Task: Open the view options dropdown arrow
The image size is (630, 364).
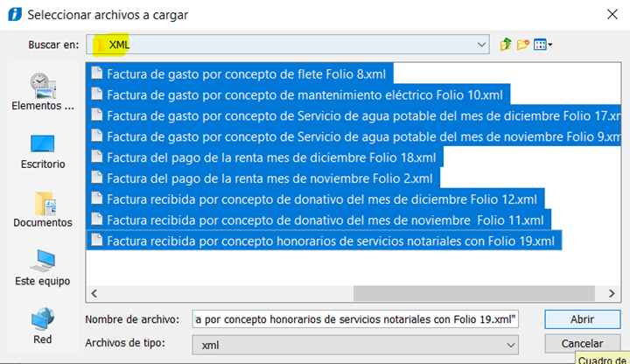Action: (550, 45)
